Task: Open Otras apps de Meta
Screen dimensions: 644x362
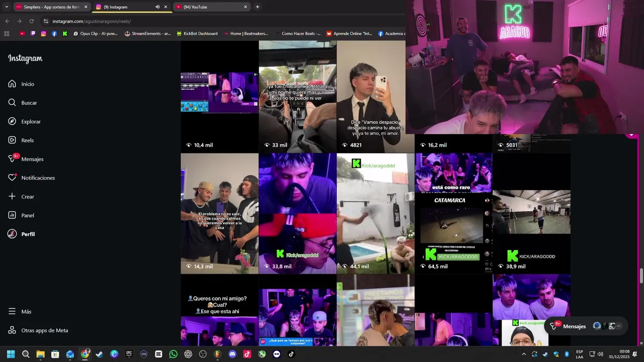Action: click(x=38, y=330)
